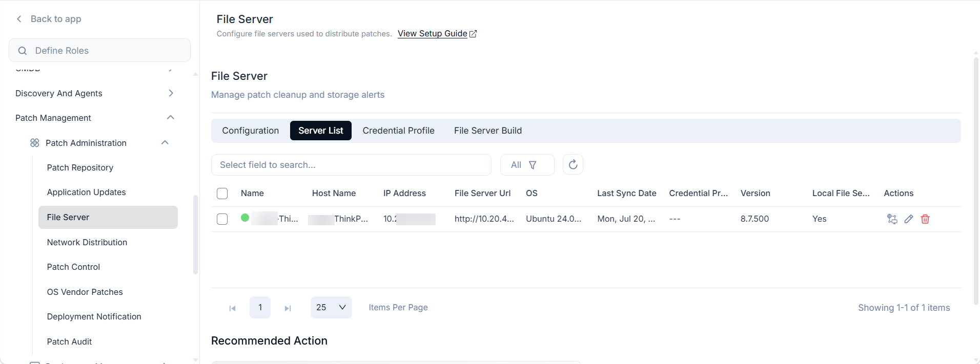
Task: Click the 8.7.500 version cell
Action: tap(754, 219)
